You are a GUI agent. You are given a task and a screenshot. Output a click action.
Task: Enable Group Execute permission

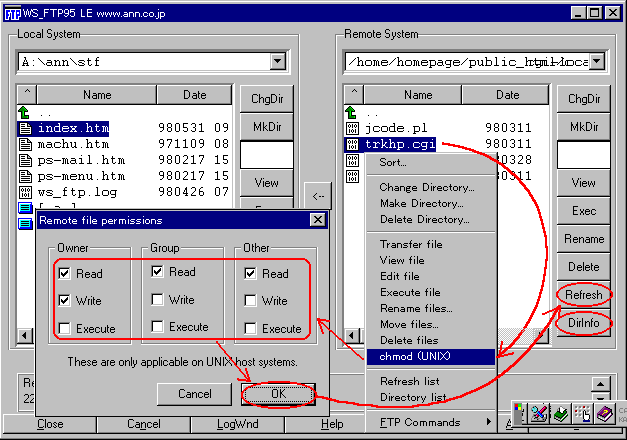(157, 327)
